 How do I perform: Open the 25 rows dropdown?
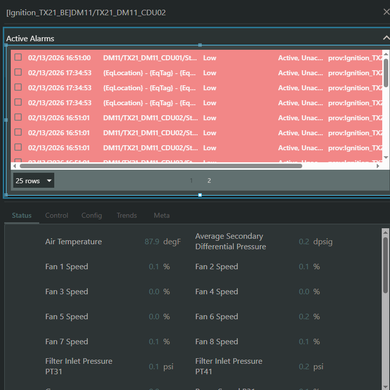pyautogui.click(x=33, y=181)
